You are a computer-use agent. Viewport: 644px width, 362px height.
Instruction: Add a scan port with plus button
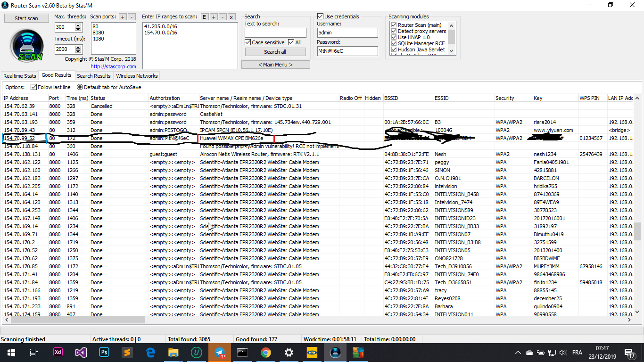[123, 17]
